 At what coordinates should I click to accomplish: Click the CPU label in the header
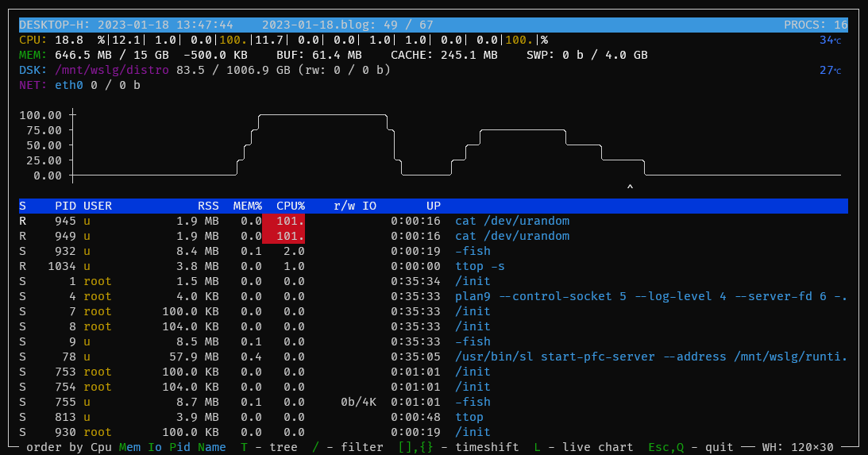click(33, 40)
